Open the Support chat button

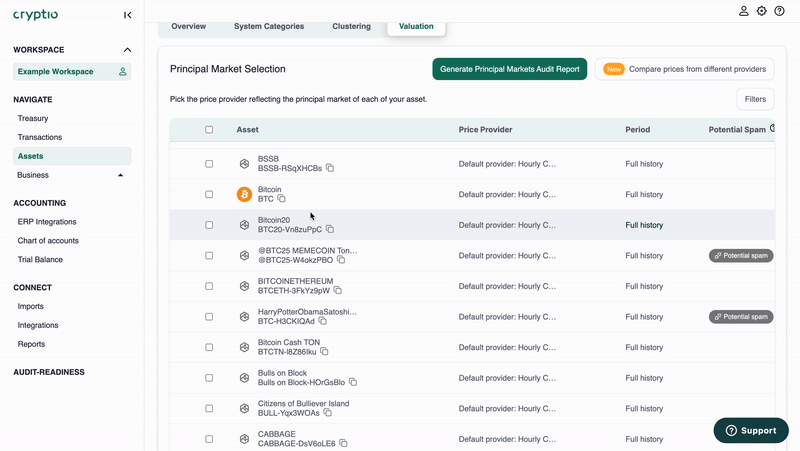(x=751, y=431)
